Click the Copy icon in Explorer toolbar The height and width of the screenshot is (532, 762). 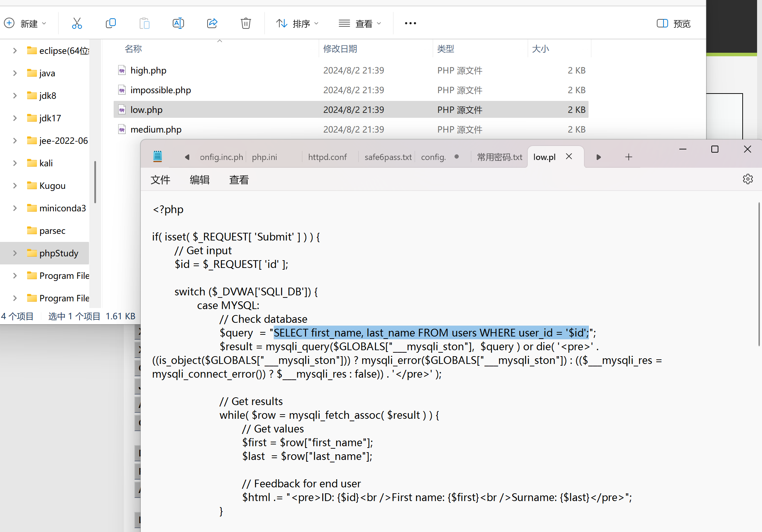coord(110,24)
